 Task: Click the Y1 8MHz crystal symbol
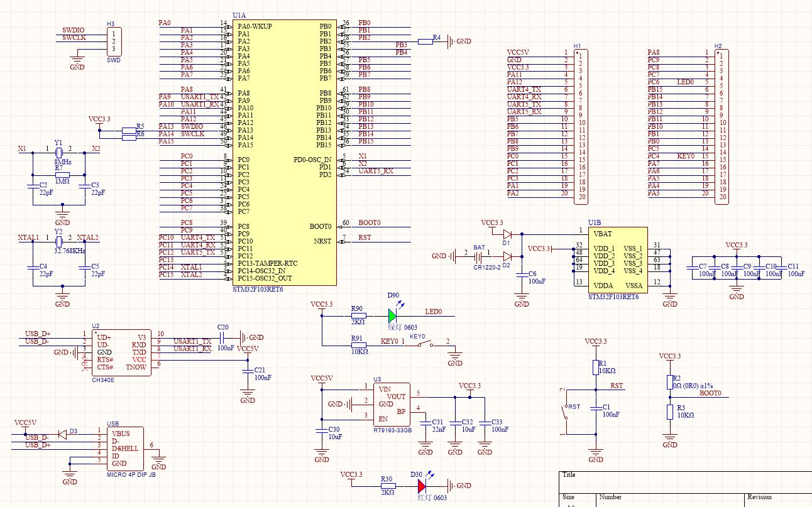tap(60, 152)
